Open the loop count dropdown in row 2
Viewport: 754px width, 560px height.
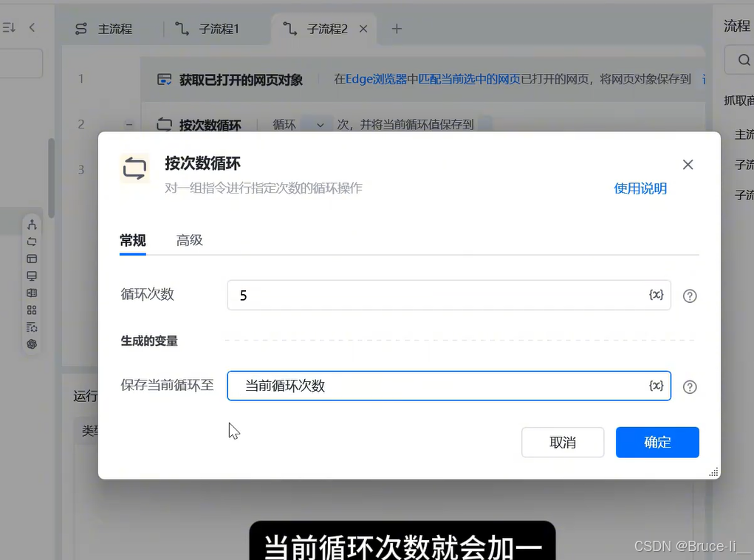321,125
